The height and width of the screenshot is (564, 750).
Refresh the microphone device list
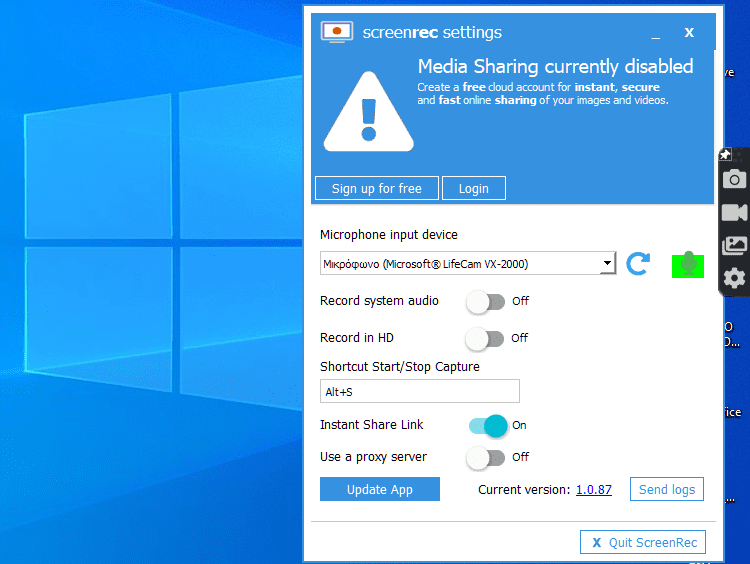click(x=638, y=264)
